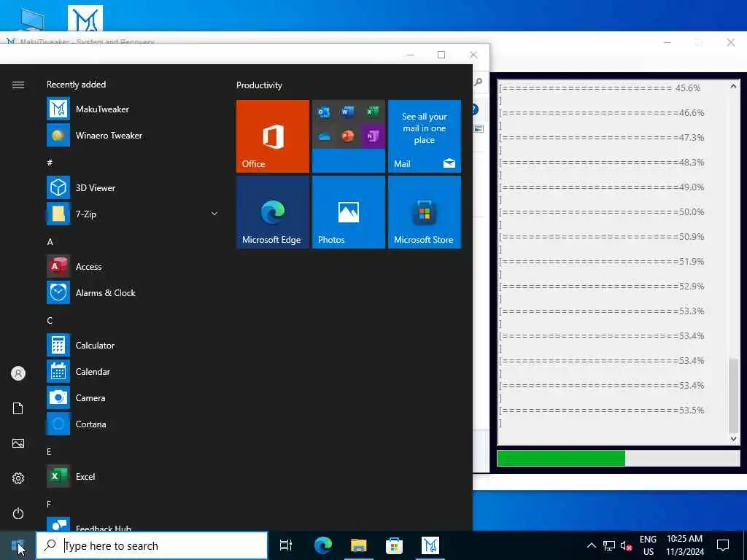Open 3D Viewer app
747x560 pixels.
[x=133, y=187]
